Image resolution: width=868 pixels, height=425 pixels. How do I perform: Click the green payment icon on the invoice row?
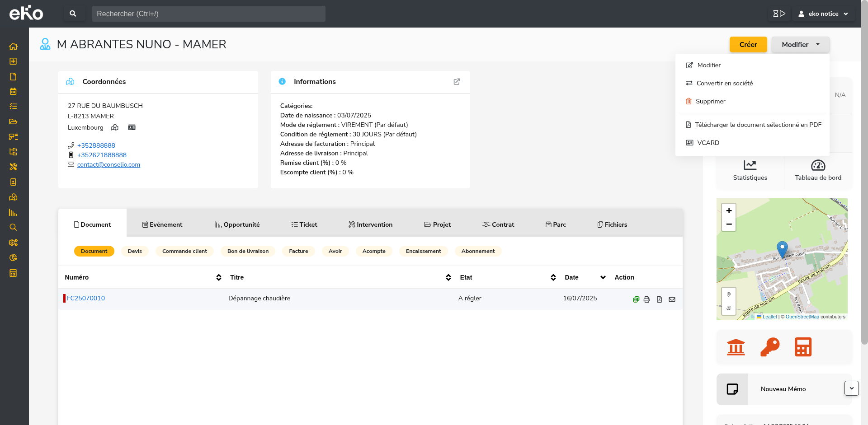[636, 299]
